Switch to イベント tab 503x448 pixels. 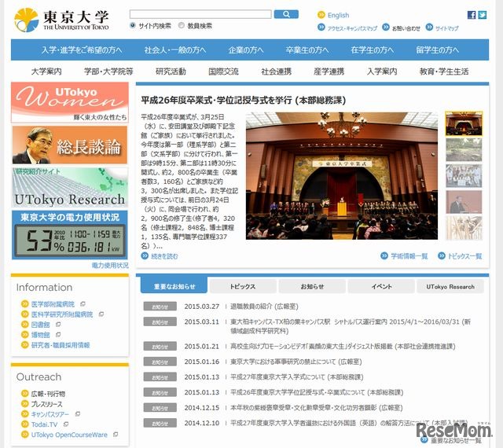[x=381, y=286]
